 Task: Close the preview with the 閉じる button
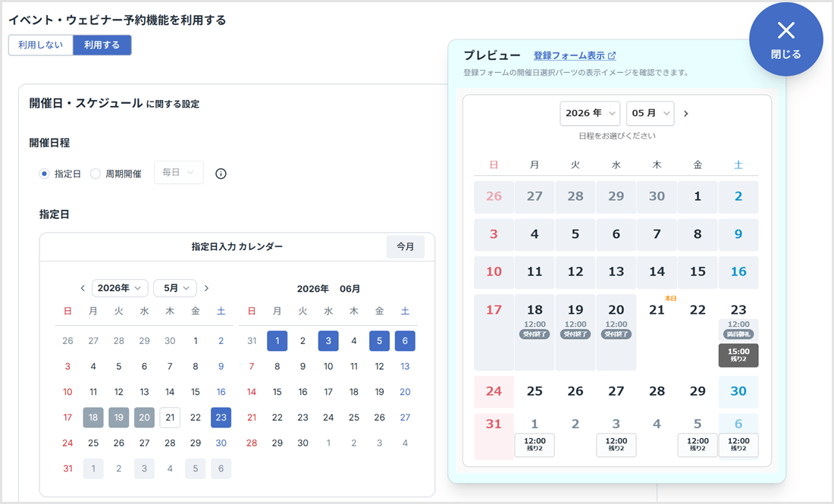click(x=785, y=39)
